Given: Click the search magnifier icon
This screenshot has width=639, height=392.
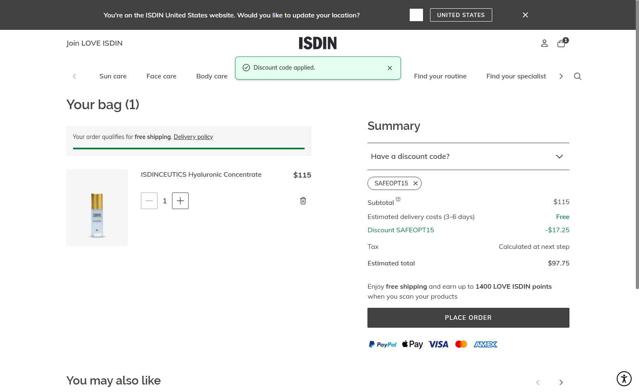Looking at the screenshot, I should (x=577, y=76).
